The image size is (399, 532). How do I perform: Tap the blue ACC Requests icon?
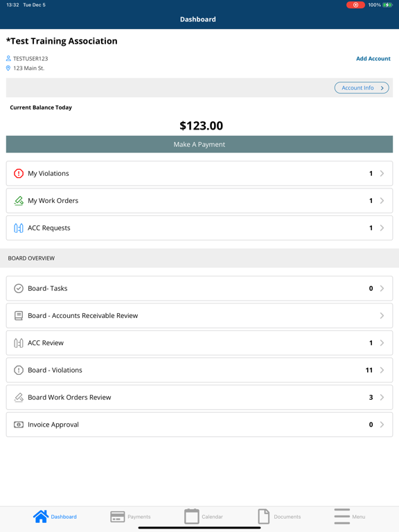[18, 228]
